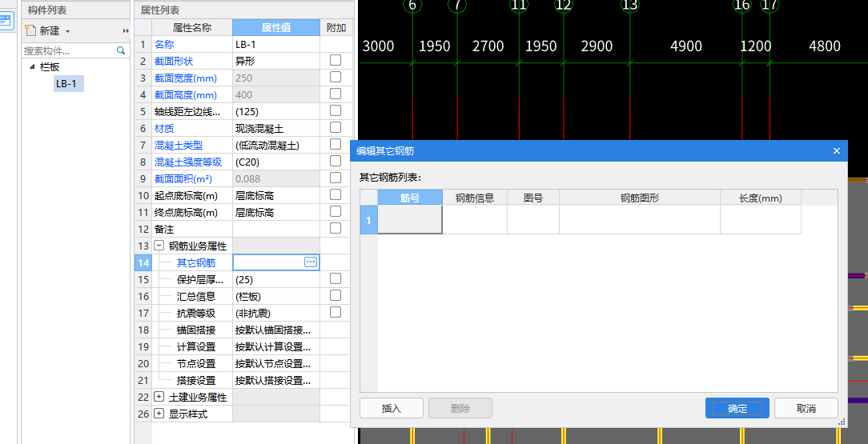Toggle the 截面高度 附加 checkbox
The height and width of the screenshot is (444, 868).
pos(336,94)
